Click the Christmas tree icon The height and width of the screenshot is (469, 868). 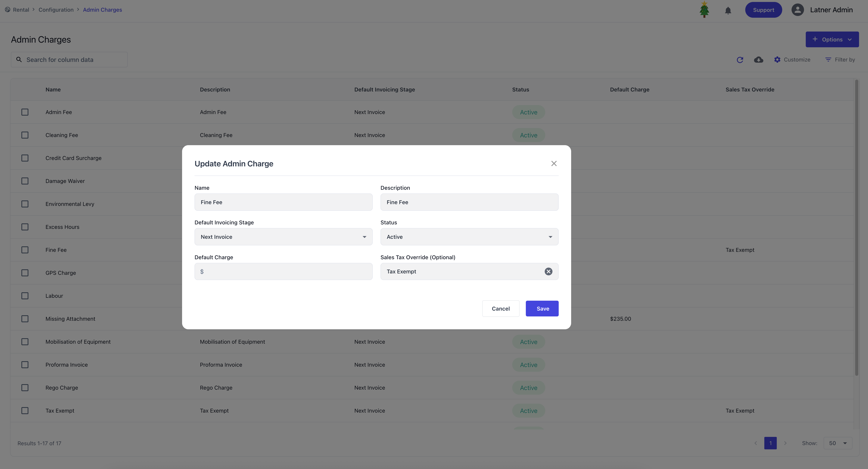click(704, 10)
